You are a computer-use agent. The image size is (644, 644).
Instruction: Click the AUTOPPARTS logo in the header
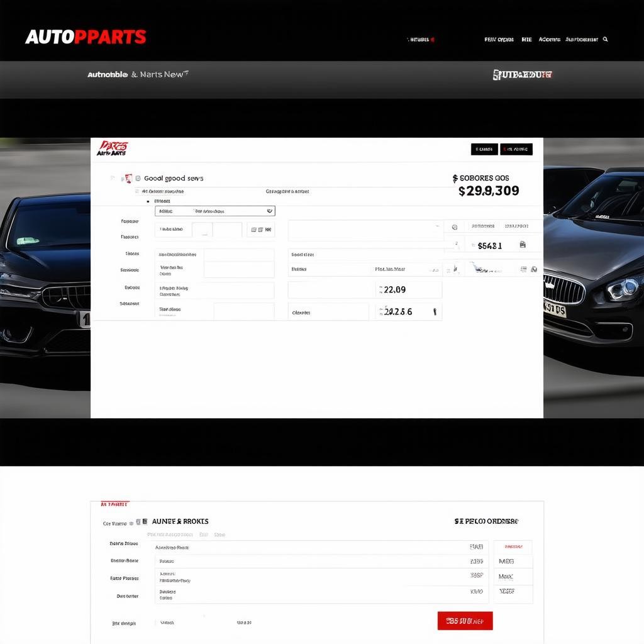click(x=86, y=37)
